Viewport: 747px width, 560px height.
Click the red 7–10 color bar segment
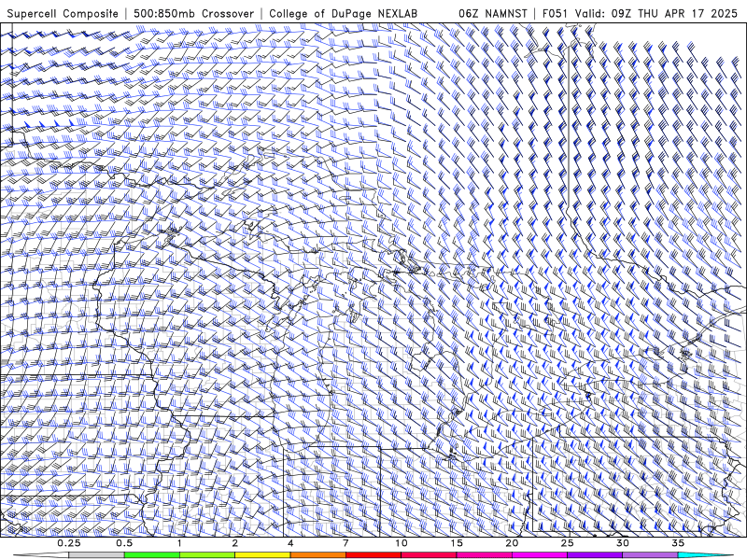pyautogui.click(x=373, y=555)
